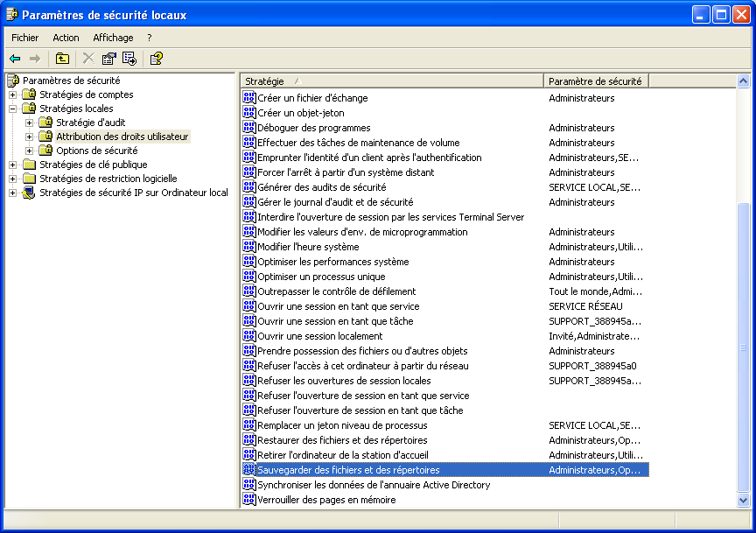Expand the Stratégies de clé publique node
Screen dimensions: 756x533
coord(12,165)
